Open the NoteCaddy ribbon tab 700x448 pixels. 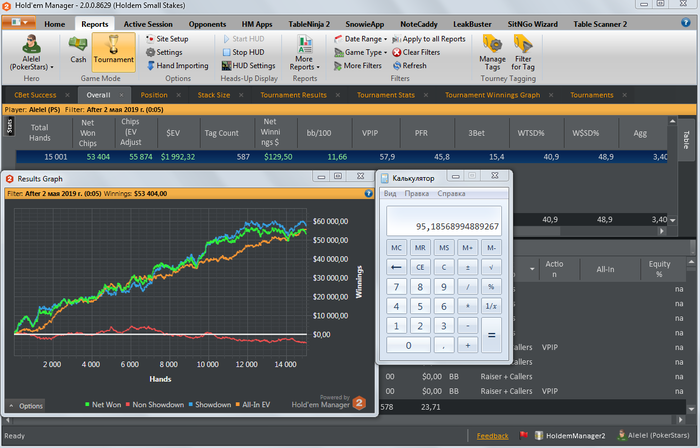pyautogui.click(x=419, y=24)
